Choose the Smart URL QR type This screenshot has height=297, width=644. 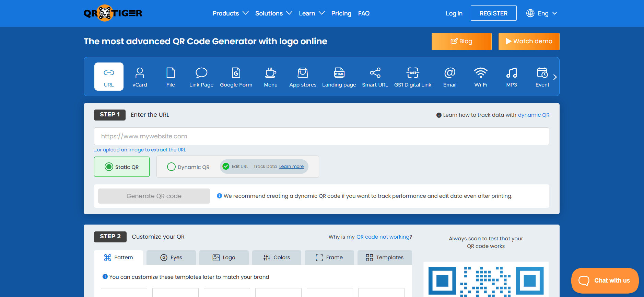click(375, 77)
